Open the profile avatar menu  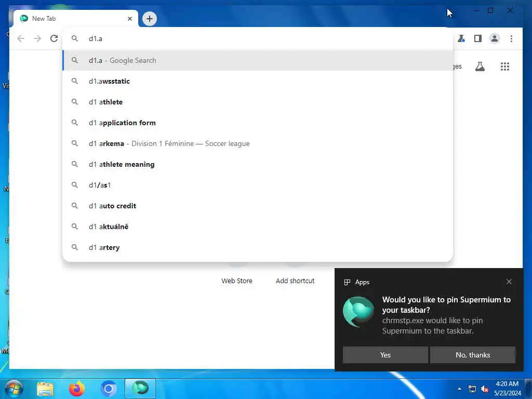tap(495, 38)
